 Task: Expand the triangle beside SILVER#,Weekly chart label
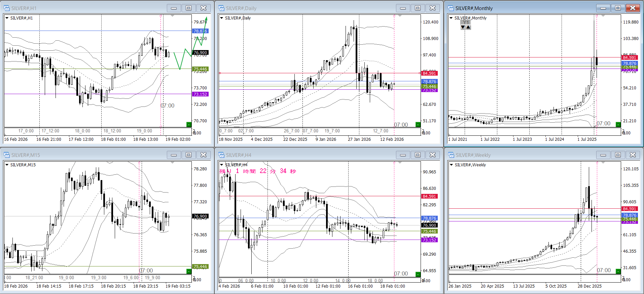click(451, 165)
